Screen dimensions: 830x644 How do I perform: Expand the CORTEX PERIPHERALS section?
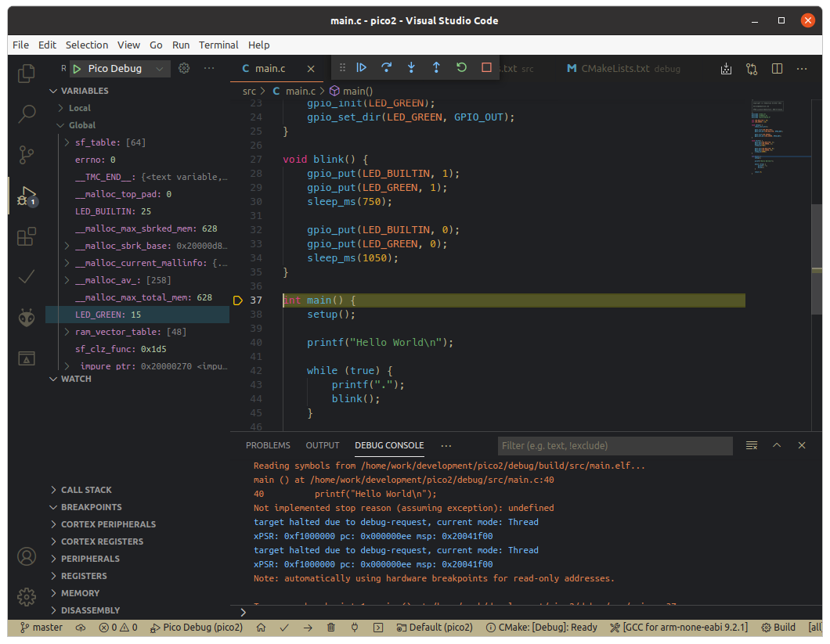108,524
